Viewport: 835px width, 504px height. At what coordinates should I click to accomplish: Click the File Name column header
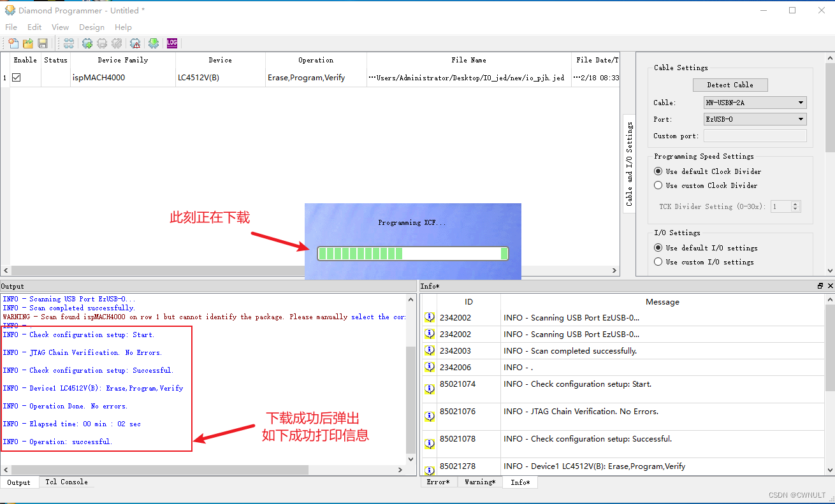click(x=468, y=60)
